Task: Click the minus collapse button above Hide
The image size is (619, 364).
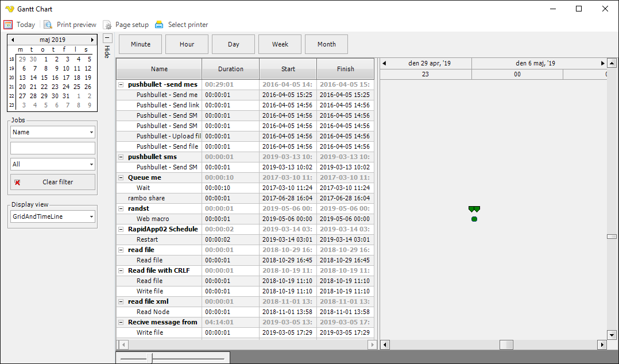Action: tap(107, 37)
